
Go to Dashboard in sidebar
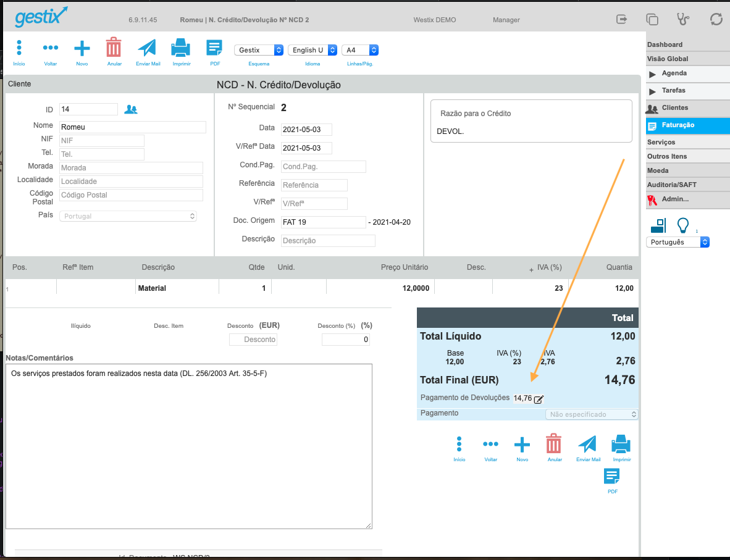click(x=665, y=44)
